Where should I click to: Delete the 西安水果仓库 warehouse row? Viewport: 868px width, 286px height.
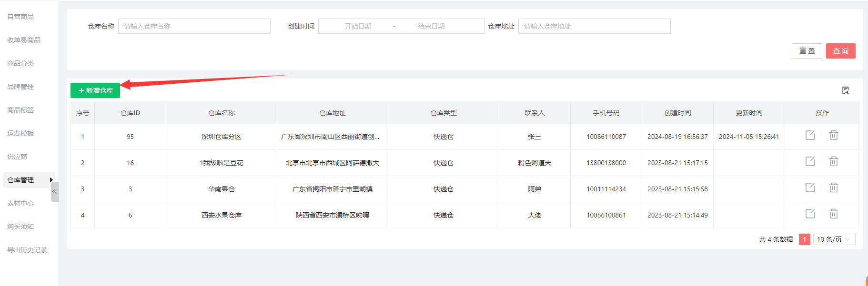[x=833, y=214]
